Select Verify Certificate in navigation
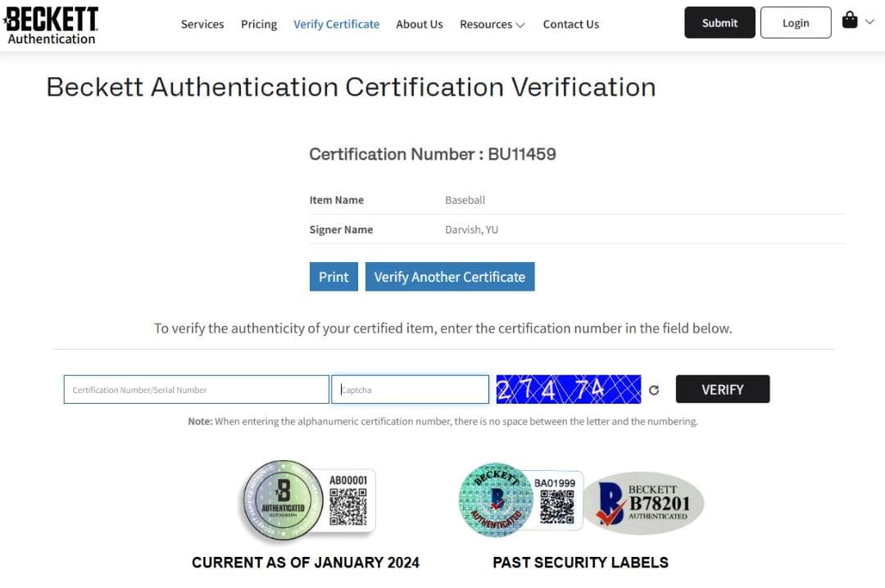The height and width of the screenshot is (588, 885). point(336,24)
